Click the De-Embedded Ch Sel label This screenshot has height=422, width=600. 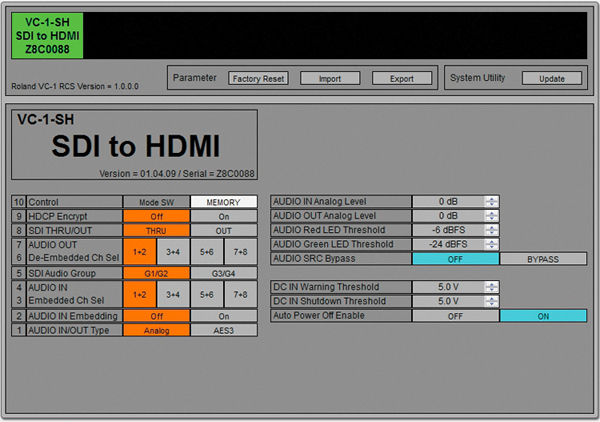pos(73,258)
